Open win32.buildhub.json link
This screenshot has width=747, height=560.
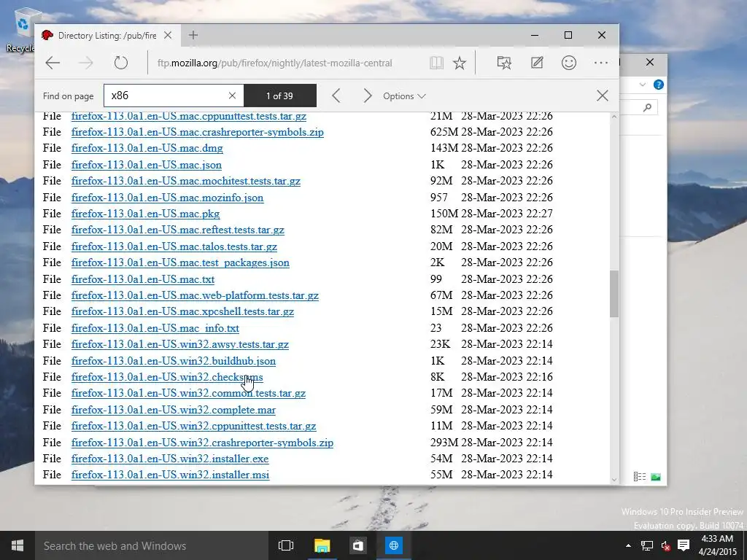tap(174, 361)
